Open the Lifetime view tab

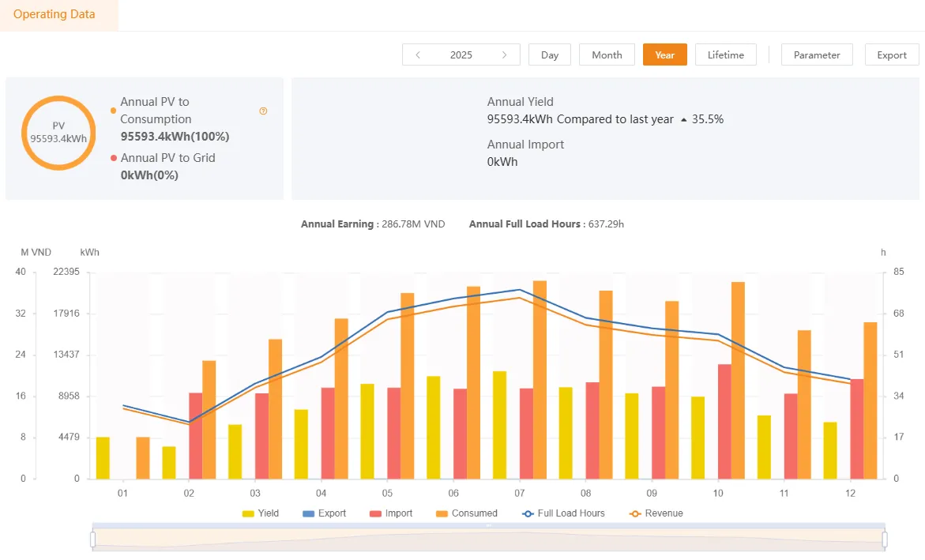coord(726,54)
